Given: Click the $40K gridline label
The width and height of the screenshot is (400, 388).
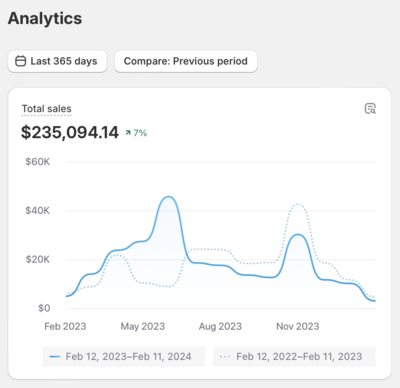Looking at the screenshot, I should [x=38, y=211].
